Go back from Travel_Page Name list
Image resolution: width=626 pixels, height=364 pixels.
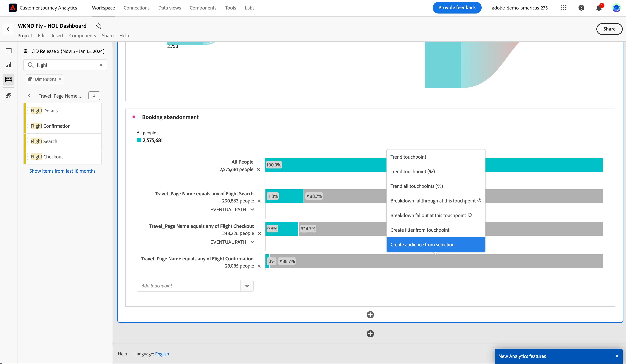[x=29, y=96]
